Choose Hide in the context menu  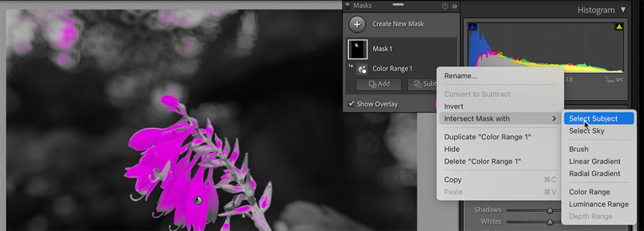452,149
